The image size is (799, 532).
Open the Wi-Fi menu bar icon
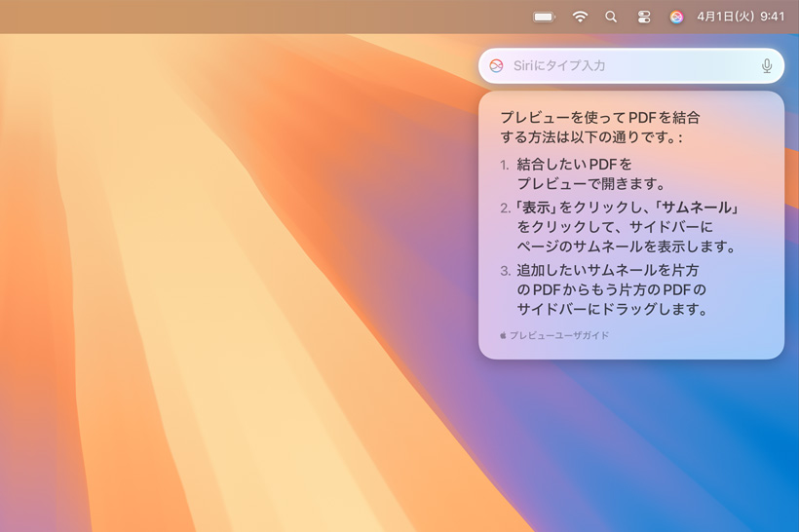click(x=580, y=17)
